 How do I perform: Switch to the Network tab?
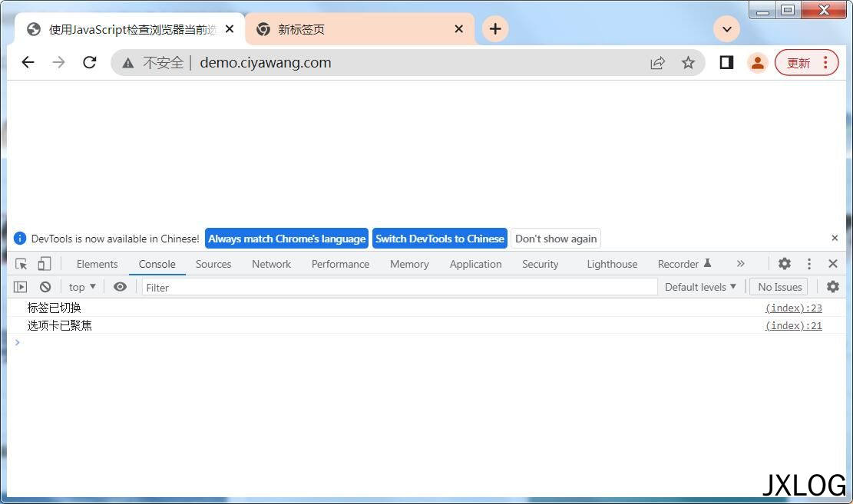[x=271, y=264]
